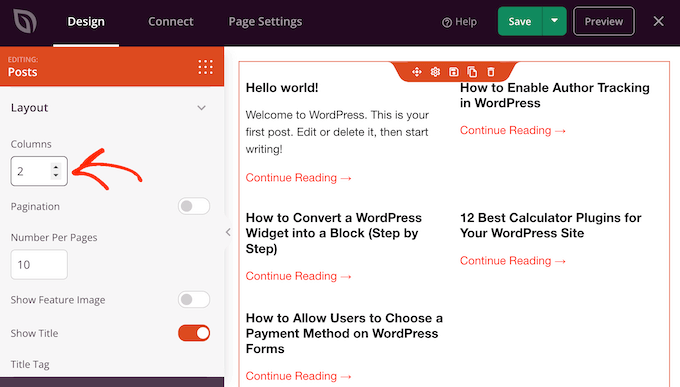Screen dimensions: 680x387
Task: Decrease the Columns value with down arrow
Action: [x=56, y=175]
